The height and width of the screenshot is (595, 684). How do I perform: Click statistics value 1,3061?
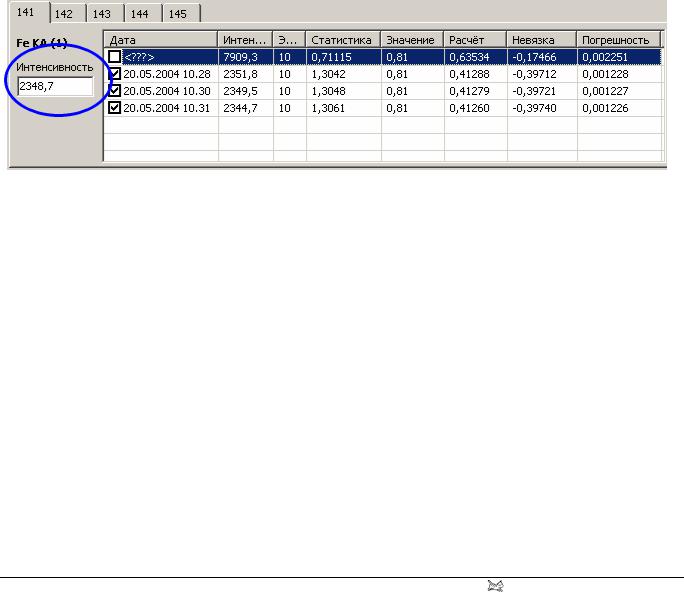coord(328,108)
